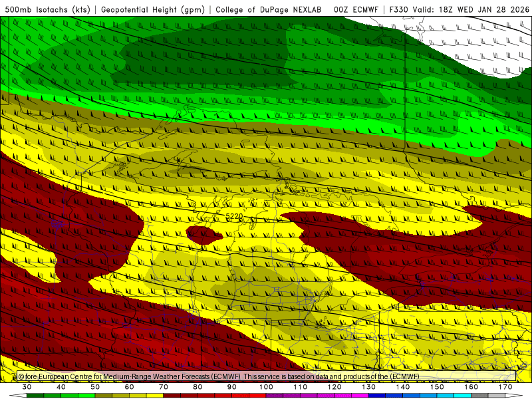This screenshot has height=399, width=532.
Task: Click the bright red swatch just below 100
Action: 257,396
